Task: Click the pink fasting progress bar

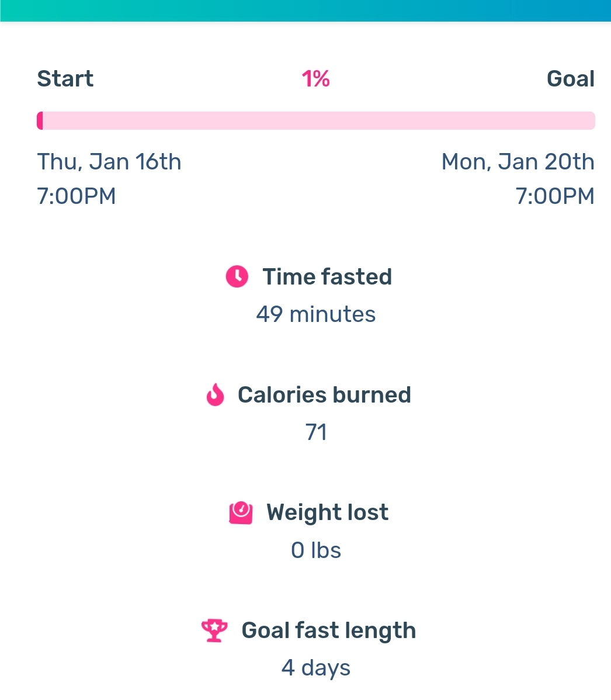Action: point(316,120)
